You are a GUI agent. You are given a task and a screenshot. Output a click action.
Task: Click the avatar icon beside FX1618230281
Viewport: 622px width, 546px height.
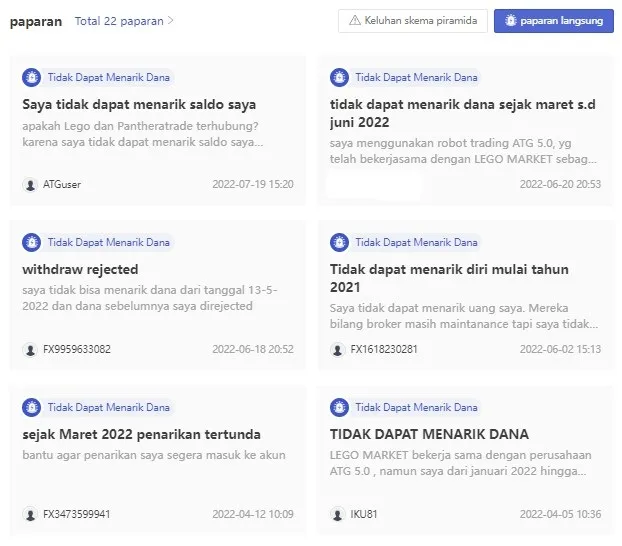coord(338,350)
